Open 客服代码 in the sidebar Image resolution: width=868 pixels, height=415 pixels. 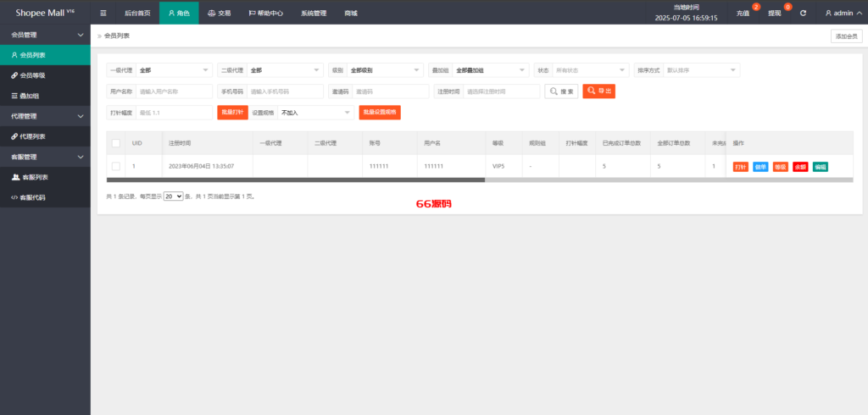(x=45, y=197)
